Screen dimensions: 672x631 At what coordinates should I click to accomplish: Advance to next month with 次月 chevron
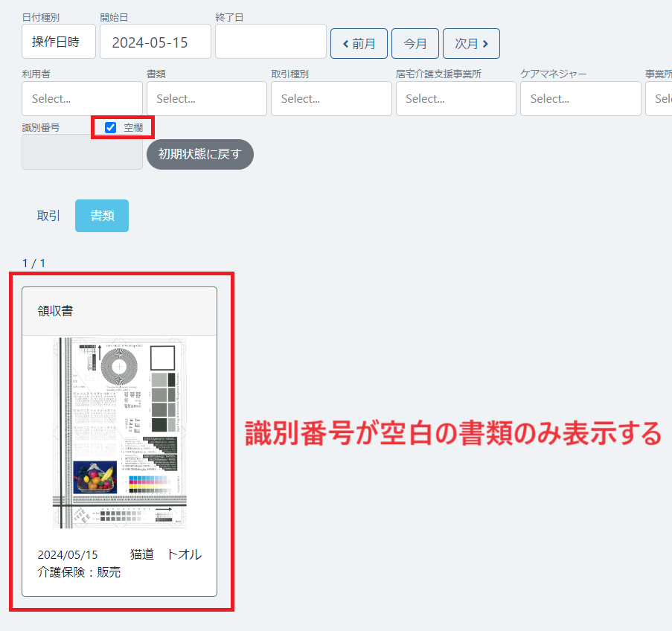[x=470, y=43]
